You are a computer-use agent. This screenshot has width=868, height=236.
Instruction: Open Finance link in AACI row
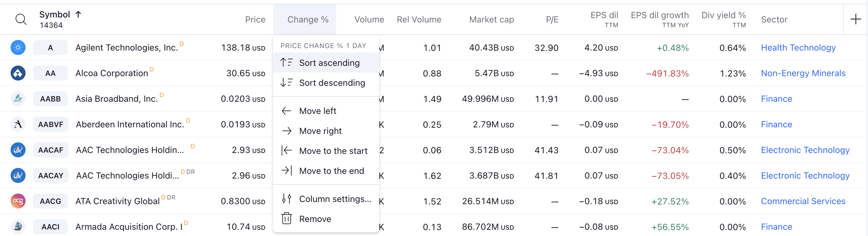(776, 227)
